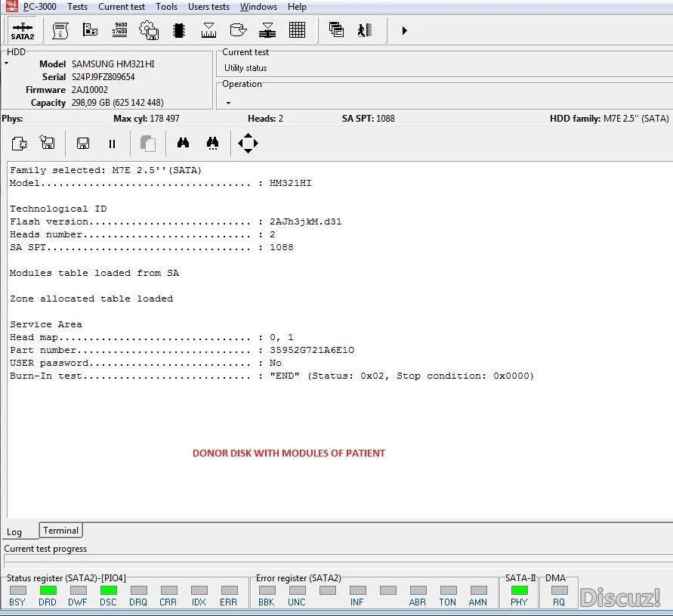This screenshot has width=673, height=616.
Task: Click the BSY status indicator
Action: point(17,590)
